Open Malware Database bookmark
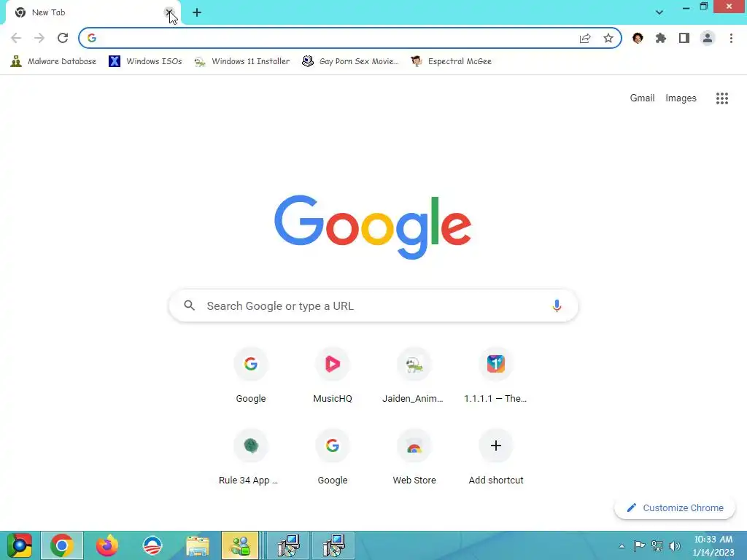 pos(53,61)
